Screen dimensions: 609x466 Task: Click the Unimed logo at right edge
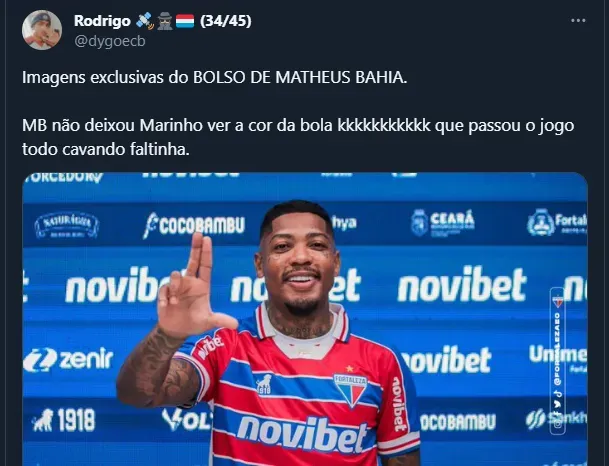(x=558, y=358)
